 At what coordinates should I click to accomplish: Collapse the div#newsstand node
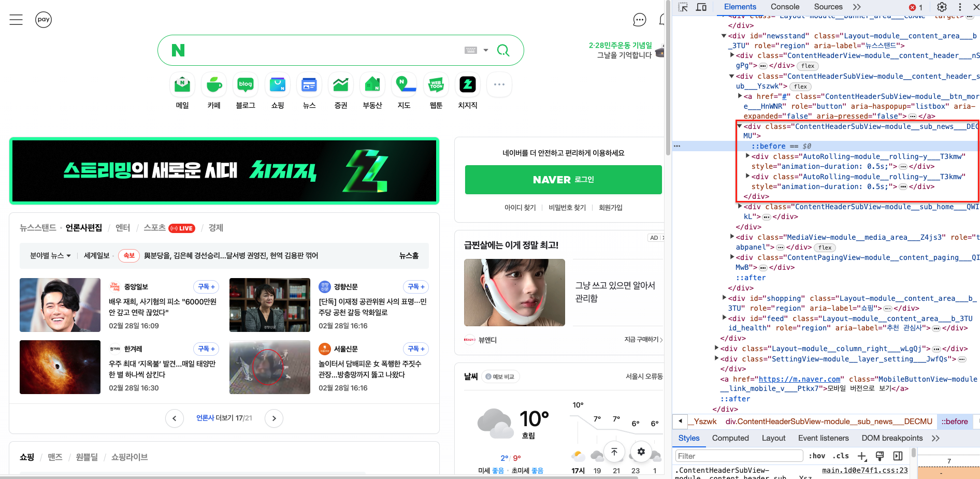pos(724,36)
